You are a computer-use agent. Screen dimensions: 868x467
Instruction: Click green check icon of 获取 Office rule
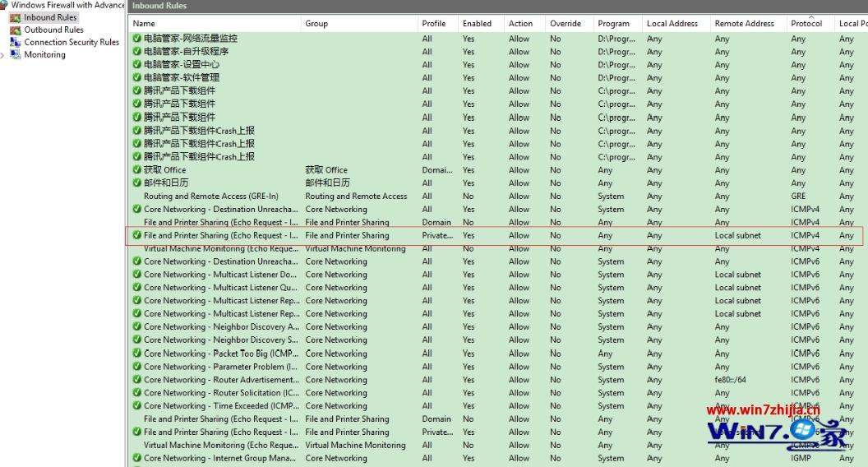coord(136,169)
